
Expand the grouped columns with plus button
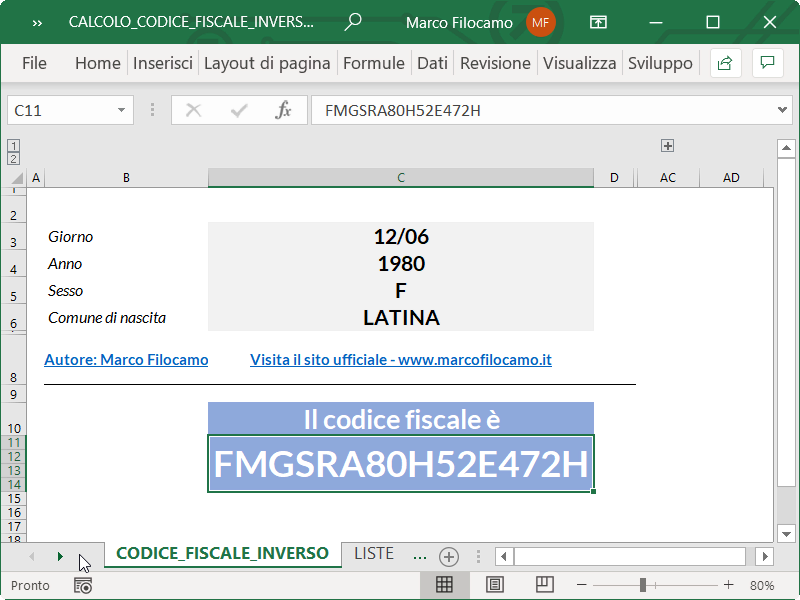point(668,146)
